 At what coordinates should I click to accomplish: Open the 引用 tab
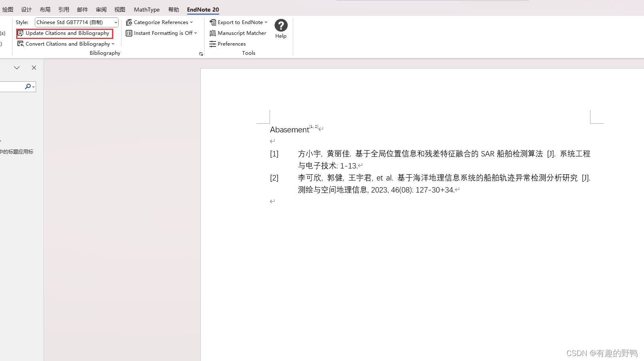pos(64,10)
